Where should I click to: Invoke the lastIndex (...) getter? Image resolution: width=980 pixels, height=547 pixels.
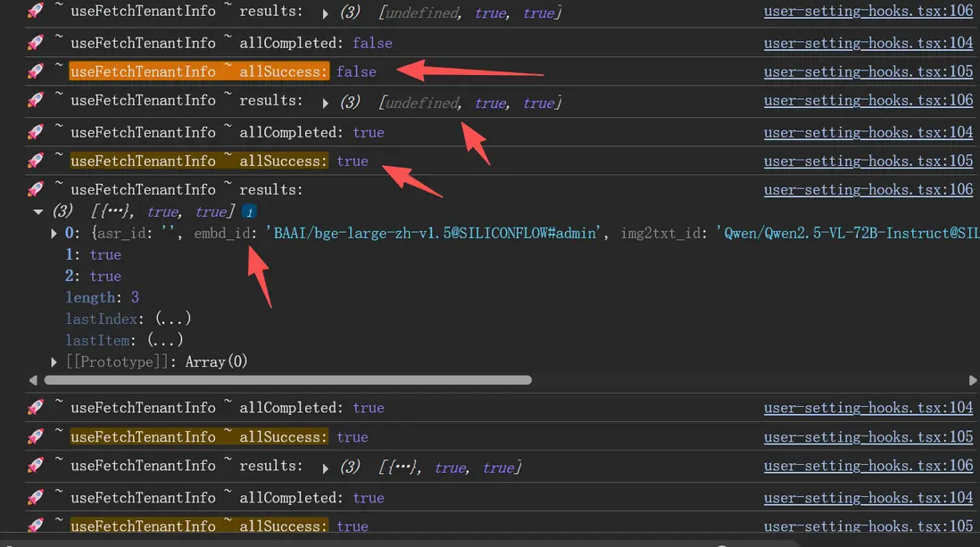[173, 319]
